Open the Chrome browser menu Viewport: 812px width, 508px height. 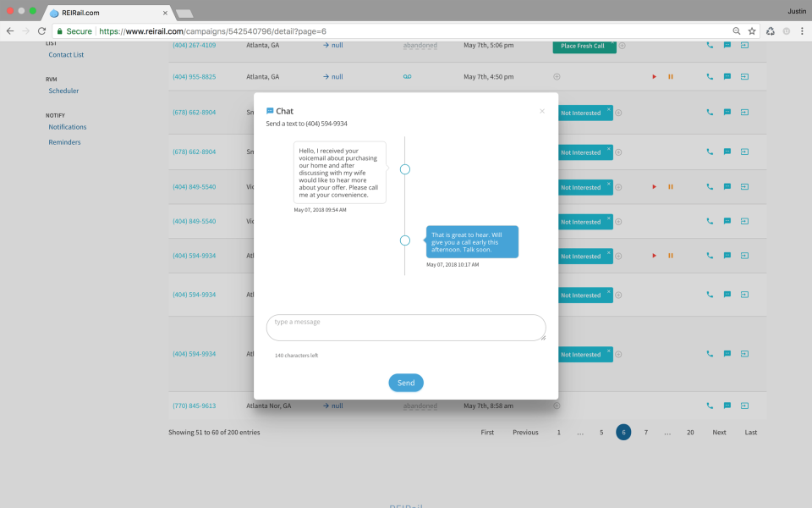point(802,30)
